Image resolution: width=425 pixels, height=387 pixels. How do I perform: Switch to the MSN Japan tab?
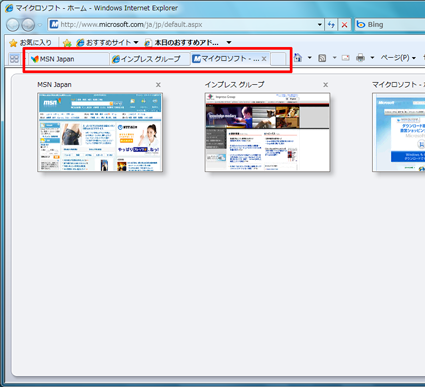[x=69, y=59]
